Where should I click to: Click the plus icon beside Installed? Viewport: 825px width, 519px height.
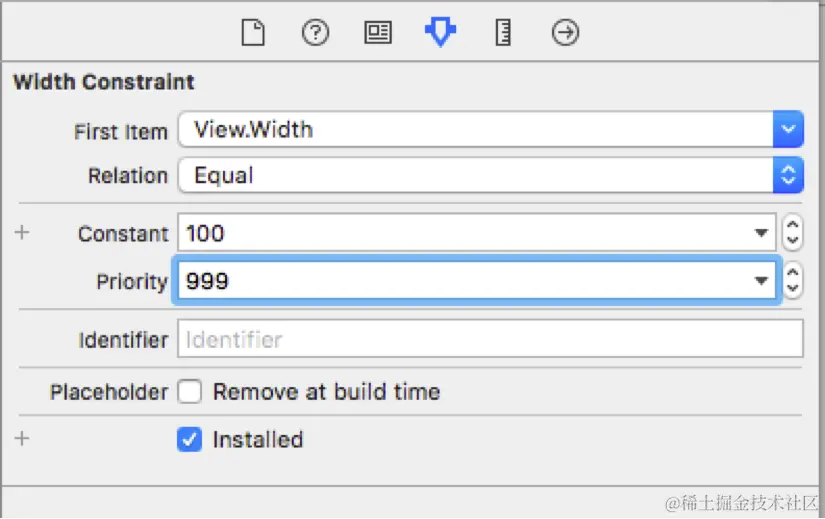[22, 439]
